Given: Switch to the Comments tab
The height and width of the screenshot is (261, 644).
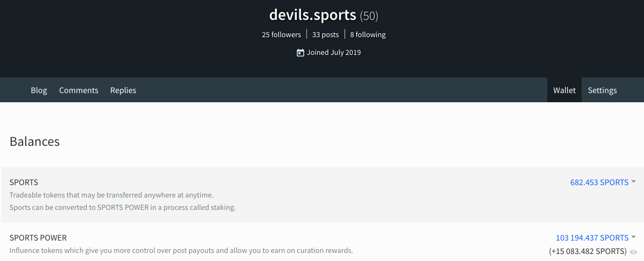Looking at the screenshot, I should click(x=78, y=90).
